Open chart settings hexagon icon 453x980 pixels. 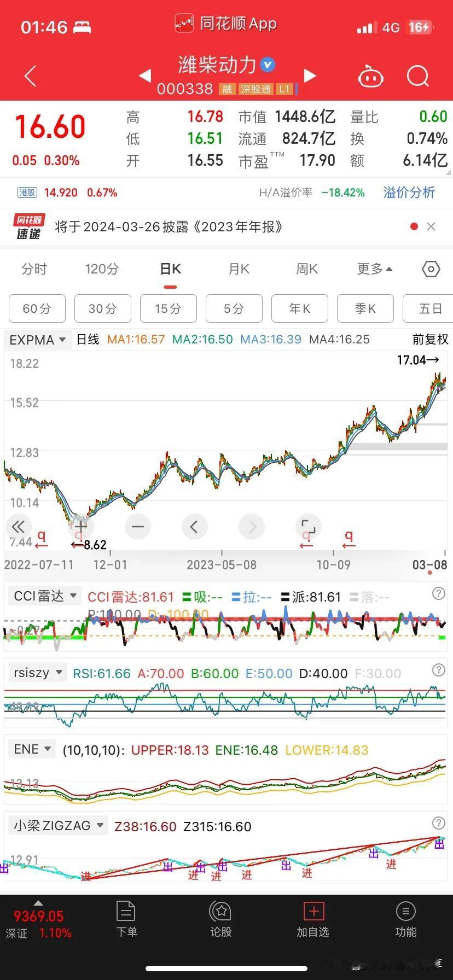click(x=431, y=269)
